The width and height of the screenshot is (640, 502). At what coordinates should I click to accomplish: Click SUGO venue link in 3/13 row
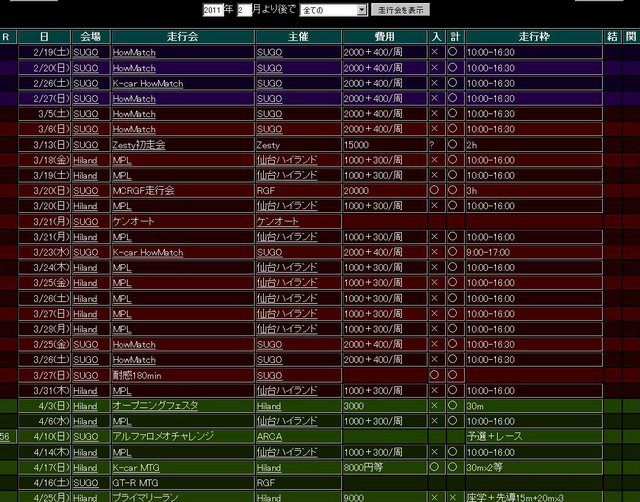85,145
